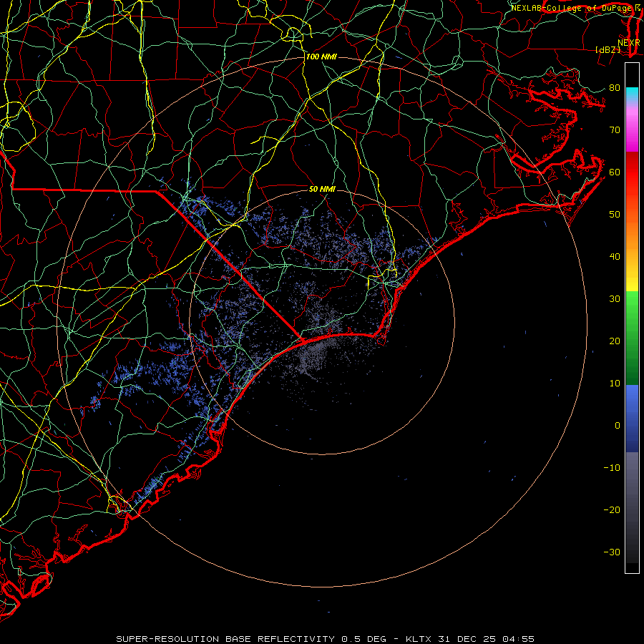
Task: Click the 80 value on the dBZ scale
Action: coord(615,88)
